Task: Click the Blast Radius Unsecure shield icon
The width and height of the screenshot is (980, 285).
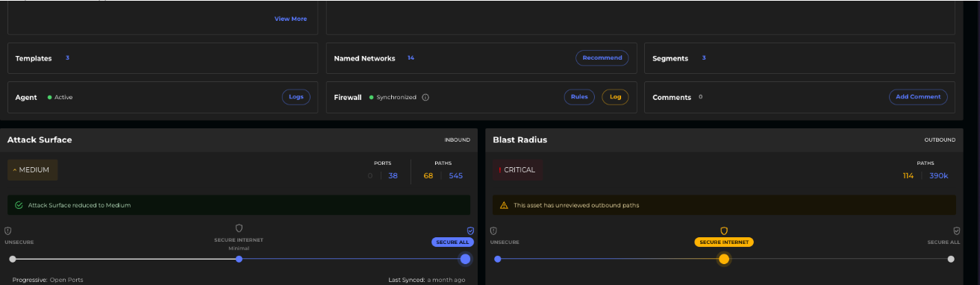Action: pos(493,231)
